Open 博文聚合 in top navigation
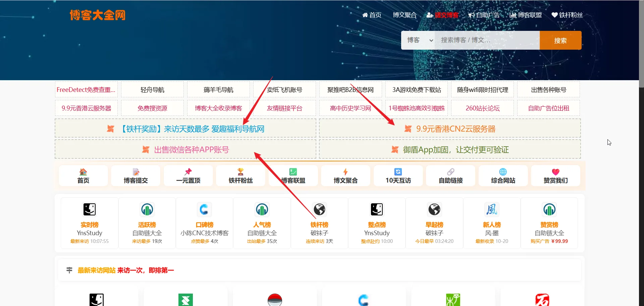This screenshot has height=306, width=644. [x=405, y=15]
